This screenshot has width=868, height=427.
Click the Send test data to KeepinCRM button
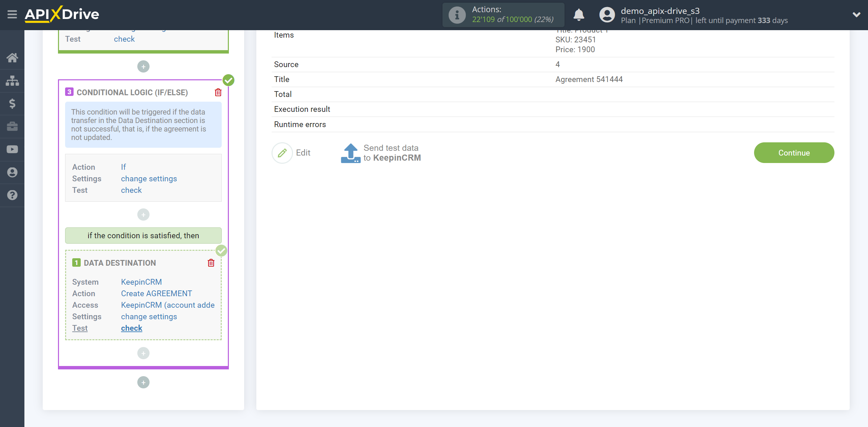[x=381, y=152]
